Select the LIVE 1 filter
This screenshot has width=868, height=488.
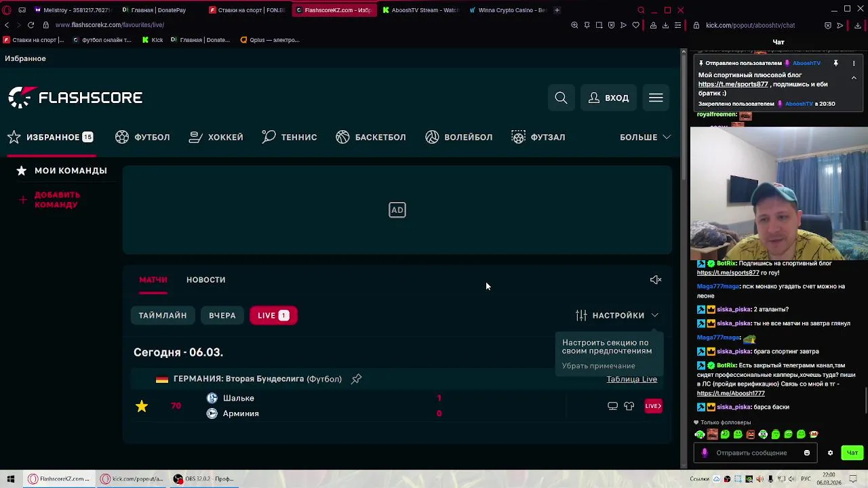click(x=273, y=315)
